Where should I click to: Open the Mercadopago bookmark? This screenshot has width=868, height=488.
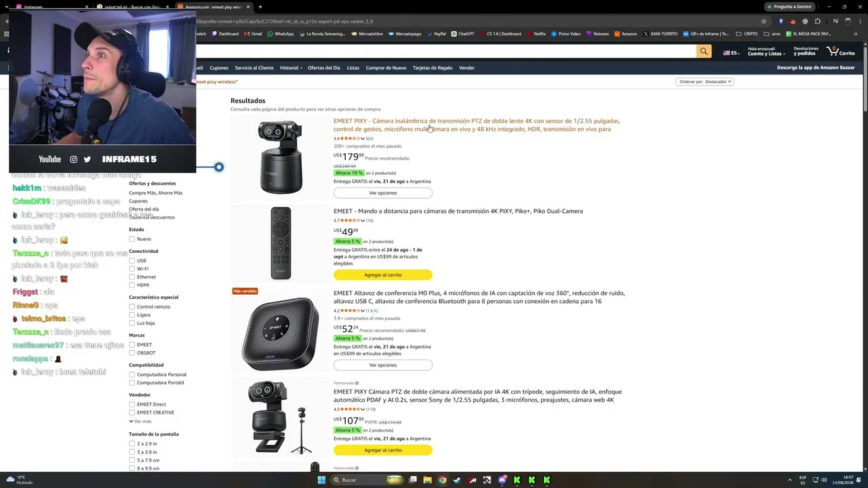[x=405, y=34]
